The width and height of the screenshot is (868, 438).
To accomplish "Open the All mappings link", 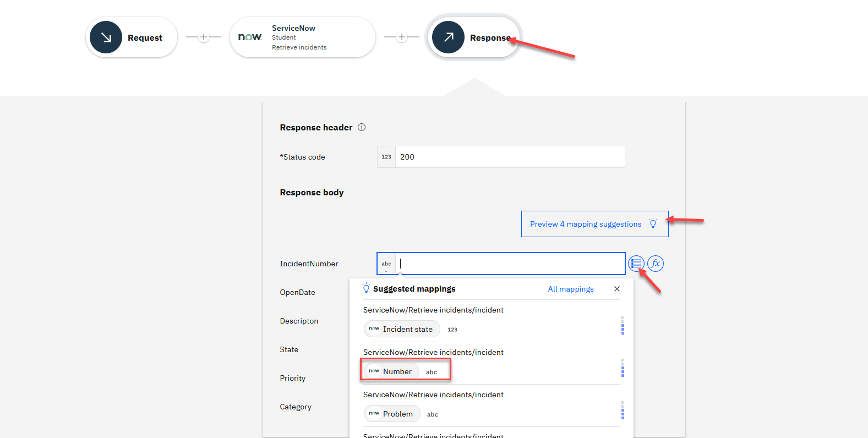I will click(571, 289).
